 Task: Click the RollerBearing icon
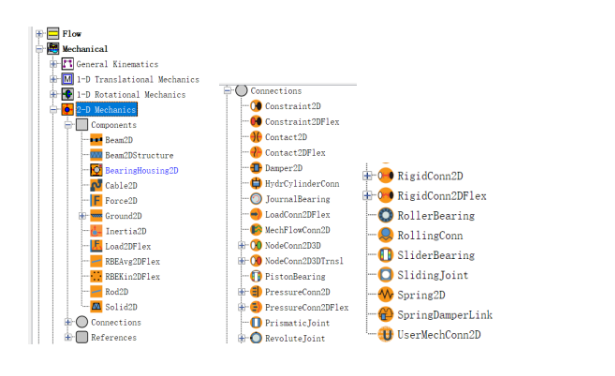tap(386, 215)
